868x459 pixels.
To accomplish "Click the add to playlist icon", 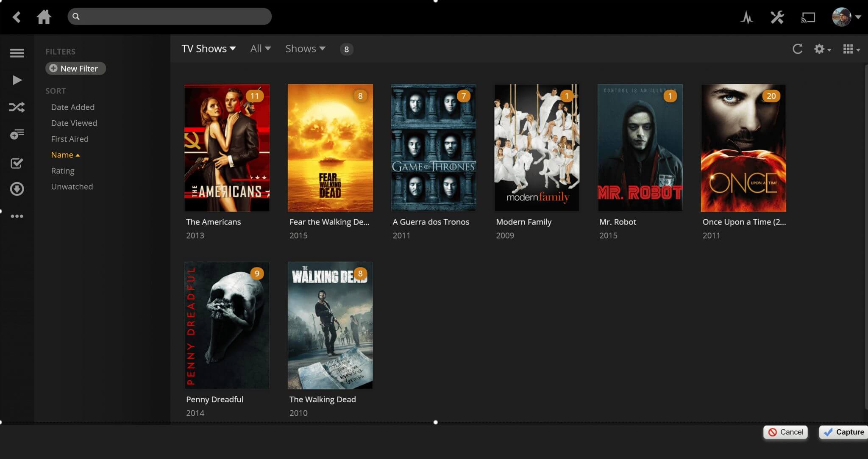I will (x=17, y=135).
